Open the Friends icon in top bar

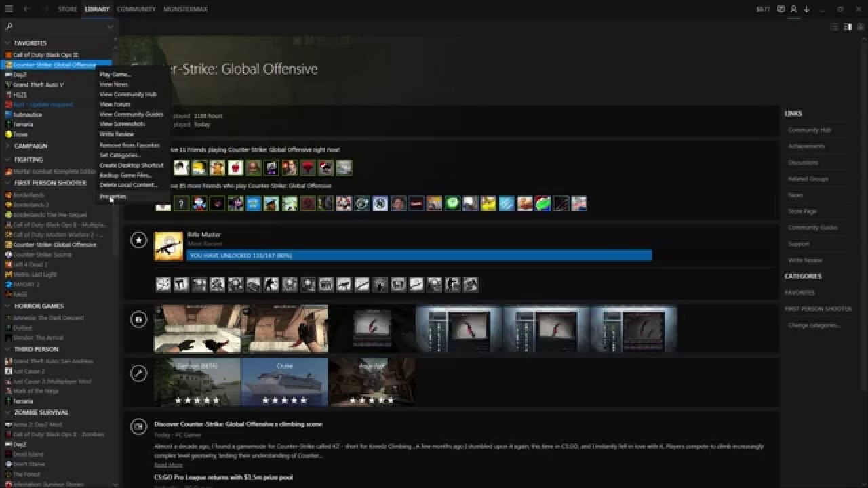[793, 9]
